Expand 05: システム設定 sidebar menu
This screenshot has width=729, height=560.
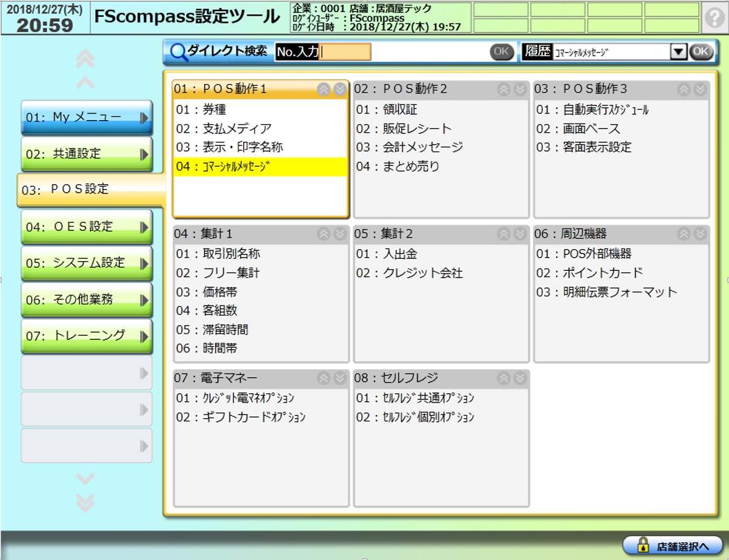(x=87, y=263)
